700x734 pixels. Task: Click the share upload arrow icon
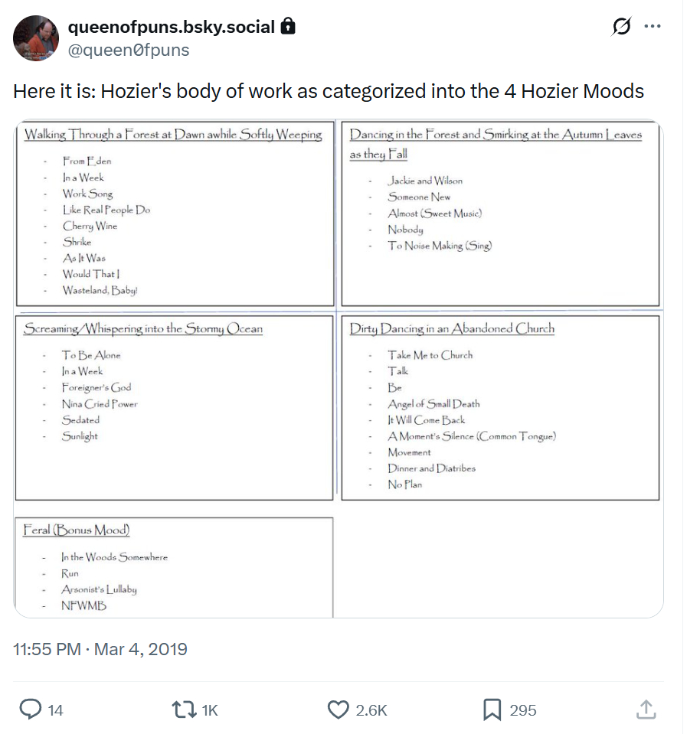tap(646, 710)
